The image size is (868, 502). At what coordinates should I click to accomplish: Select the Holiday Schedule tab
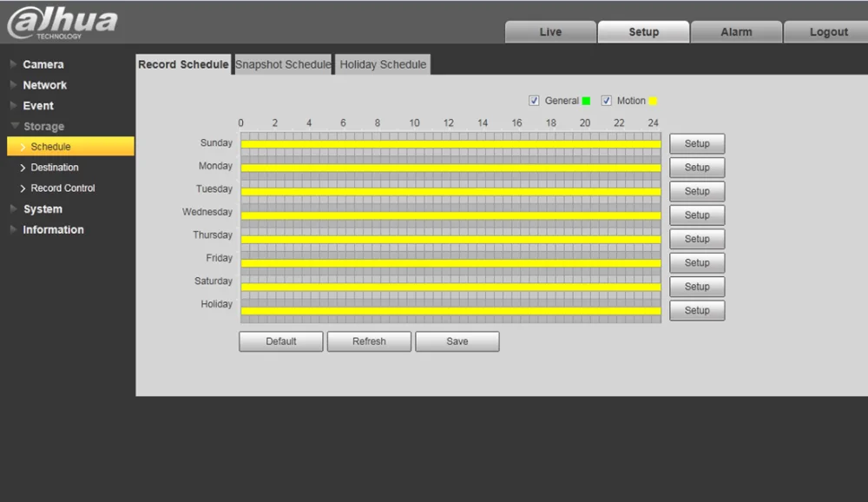tap(383, 64)
